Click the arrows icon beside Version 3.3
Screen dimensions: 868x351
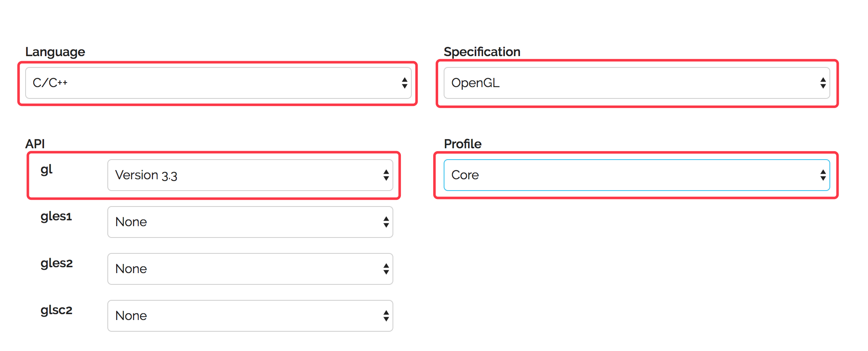[x=386, y=175]
